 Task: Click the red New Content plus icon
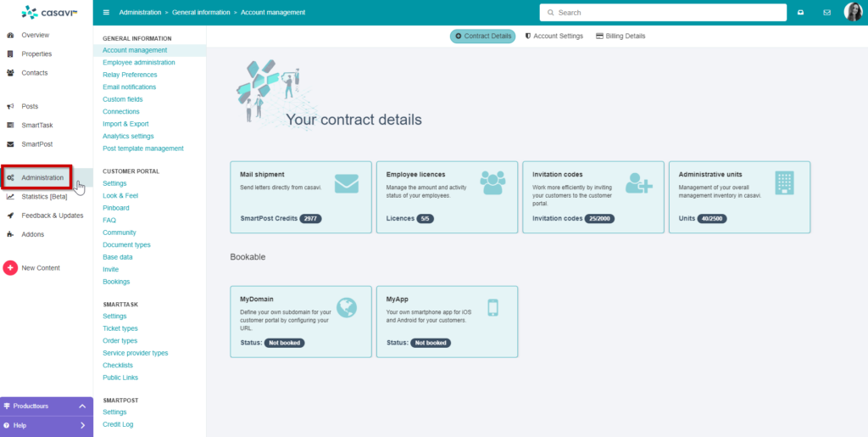tap(10, 268)
